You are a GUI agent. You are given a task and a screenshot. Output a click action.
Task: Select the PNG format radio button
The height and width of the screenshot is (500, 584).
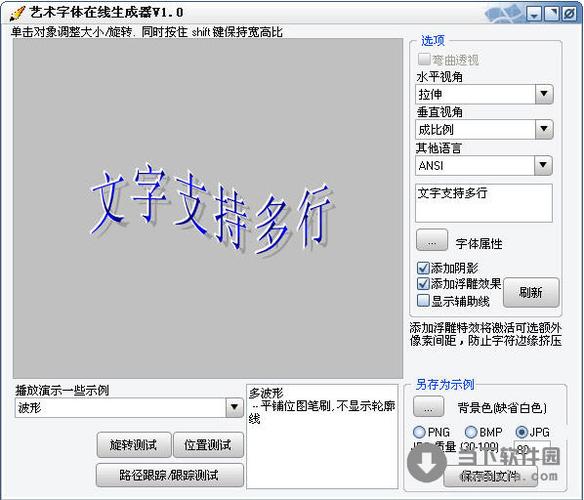pyautogui.click(x=419, y=432)
